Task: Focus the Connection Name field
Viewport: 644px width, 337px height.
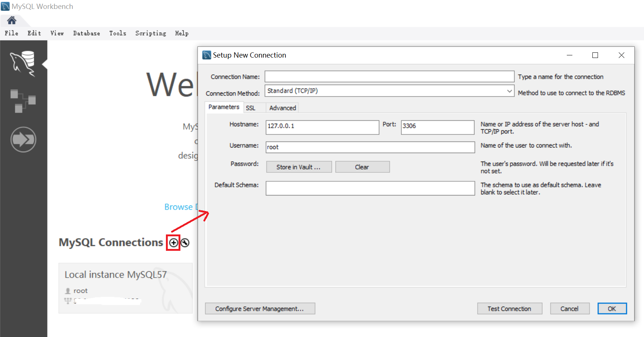Action: tap(389, 77)
